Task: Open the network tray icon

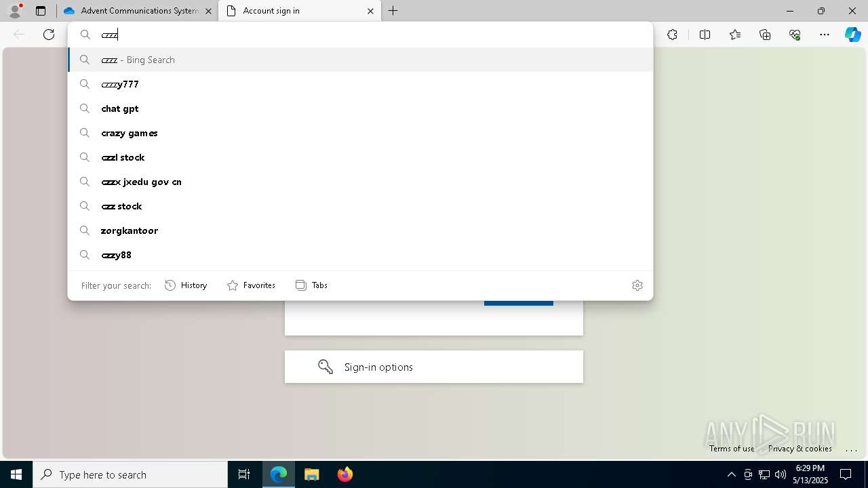Action: 764,474
